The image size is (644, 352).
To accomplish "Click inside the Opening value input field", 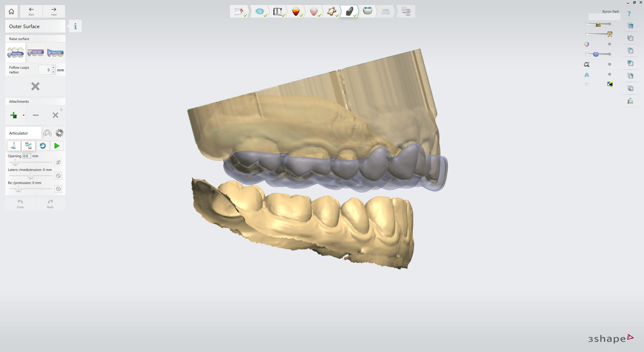I will (x=26, y=156).
